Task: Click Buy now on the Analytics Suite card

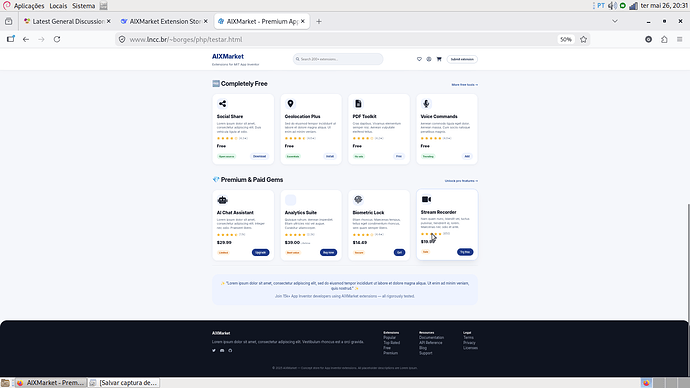Action: click(328, 253)
